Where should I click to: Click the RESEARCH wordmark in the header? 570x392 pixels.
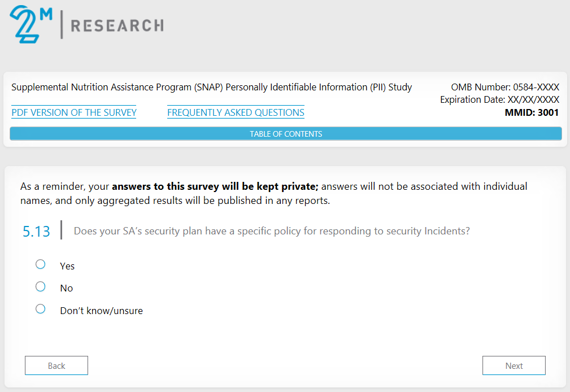point(117,25)
